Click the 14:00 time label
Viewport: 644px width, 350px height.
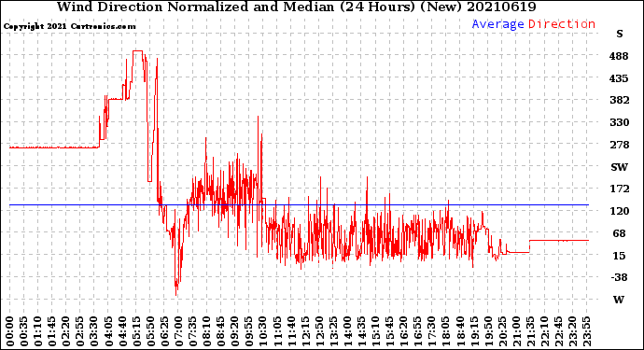tap(348, 331)
